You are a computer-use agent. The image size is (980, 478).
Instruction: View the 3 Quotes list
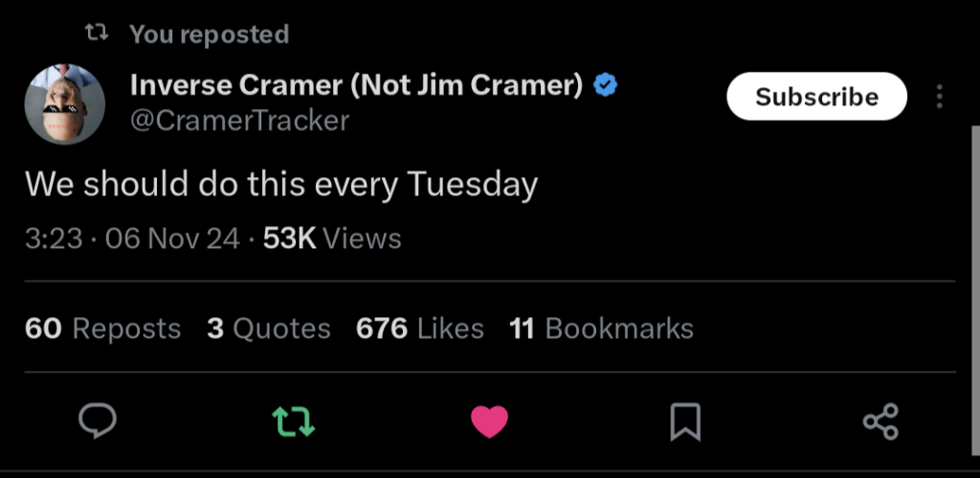click(269, 329)
